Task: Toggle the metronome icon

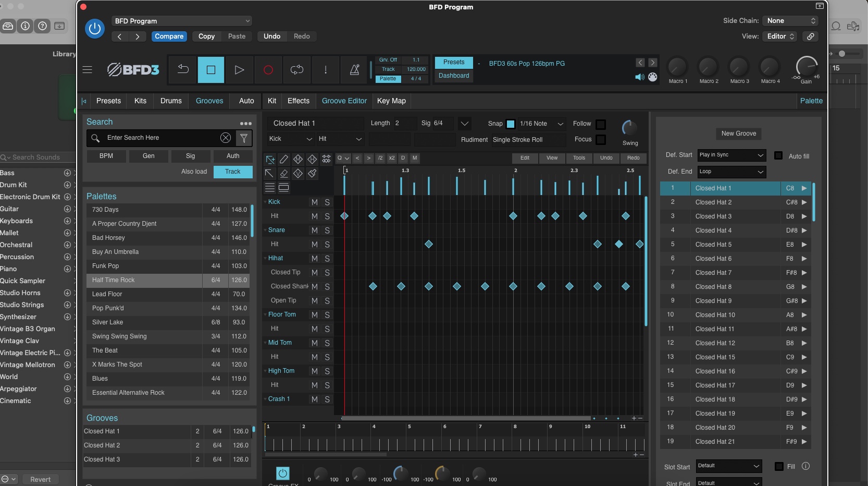Action: [354, 70]
